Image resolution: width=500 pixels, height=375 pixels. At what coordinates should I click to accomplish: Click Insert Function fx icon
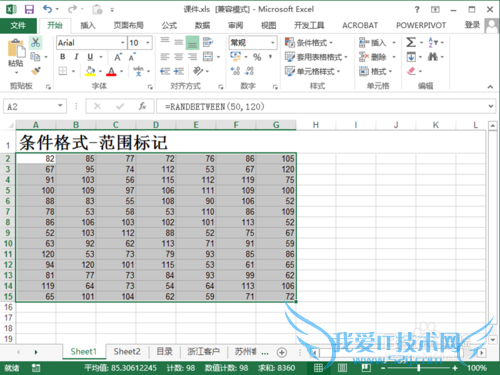142,106
